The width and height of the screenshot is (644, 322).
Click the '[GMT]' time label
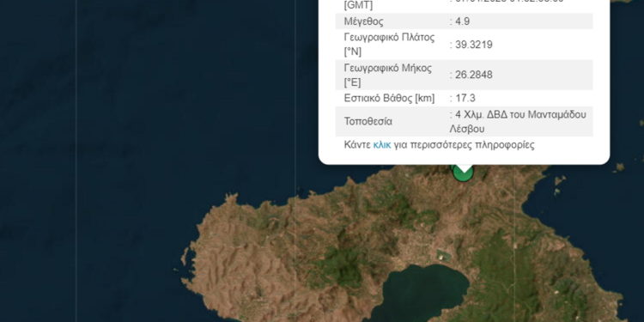pyautogui.click(x=358, y=6)
